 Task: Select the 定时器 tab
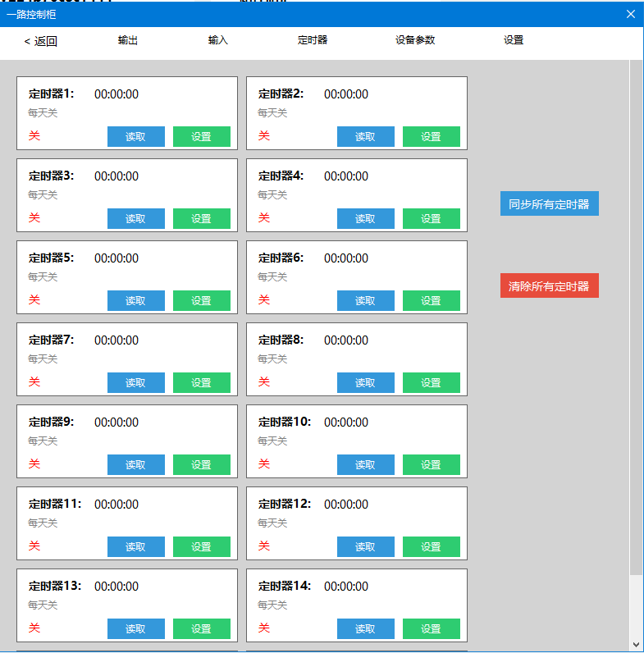tap(313, 40)
